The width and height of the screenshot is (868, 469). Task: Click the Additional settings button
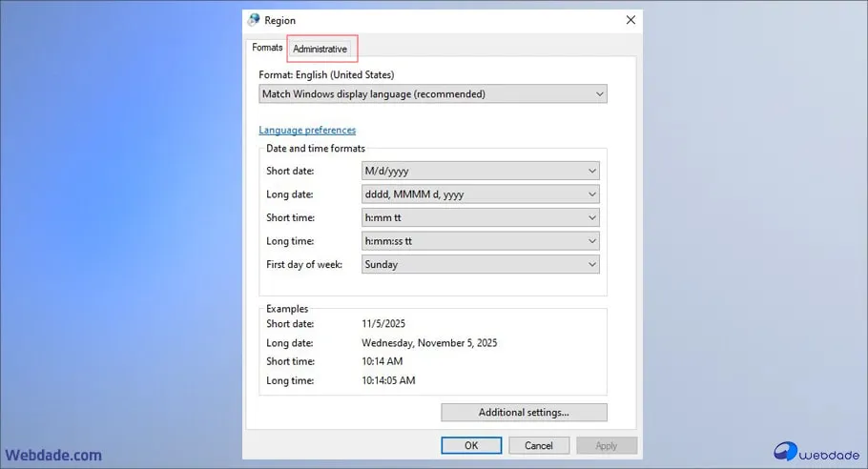pyautogui.click(x=524, y=412)
